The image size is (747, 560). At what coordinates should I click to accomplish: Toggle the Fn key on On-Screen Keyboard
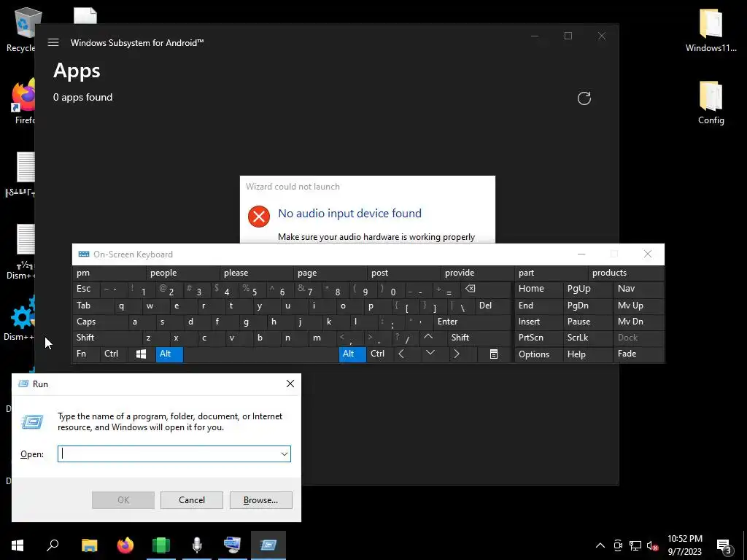point(86,354)
